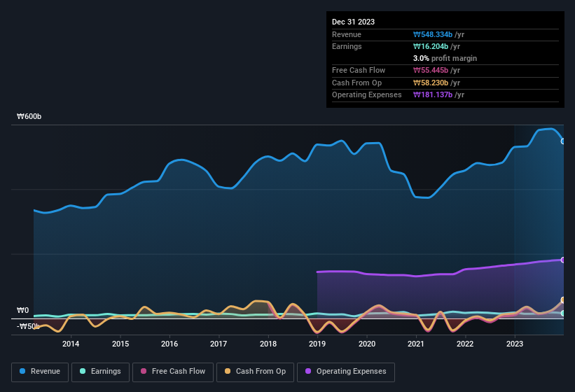Click the ₩16.204b earnings value in tooltip
This screenshot has width=575, height=392.
point(431,46)
